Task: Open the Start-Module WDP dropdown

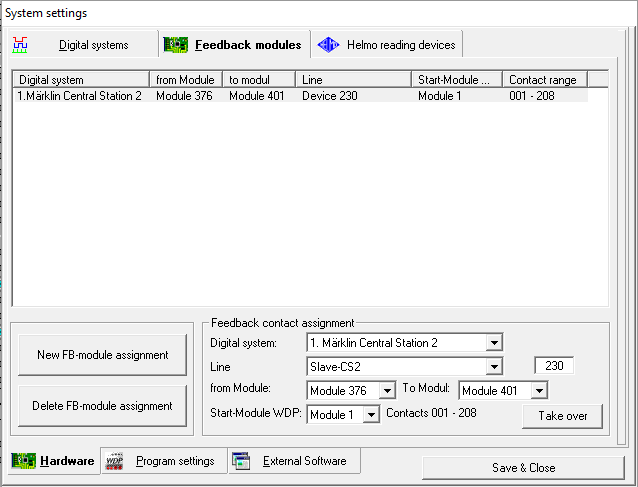Action: [x=371, y=415]
